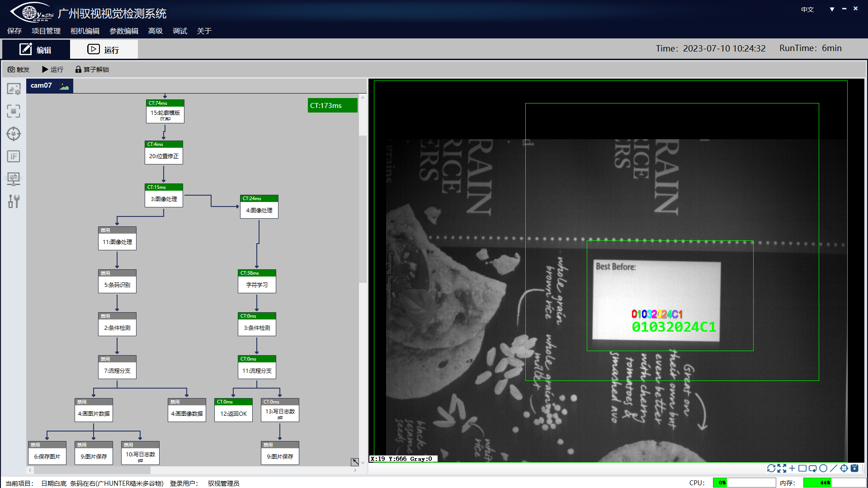Click the refresh image icon
This screenshot has width=868, height=488.
click(771, 469)
